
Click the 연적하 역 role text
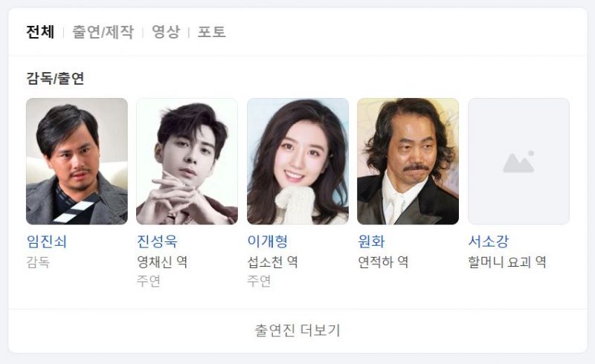383,262
